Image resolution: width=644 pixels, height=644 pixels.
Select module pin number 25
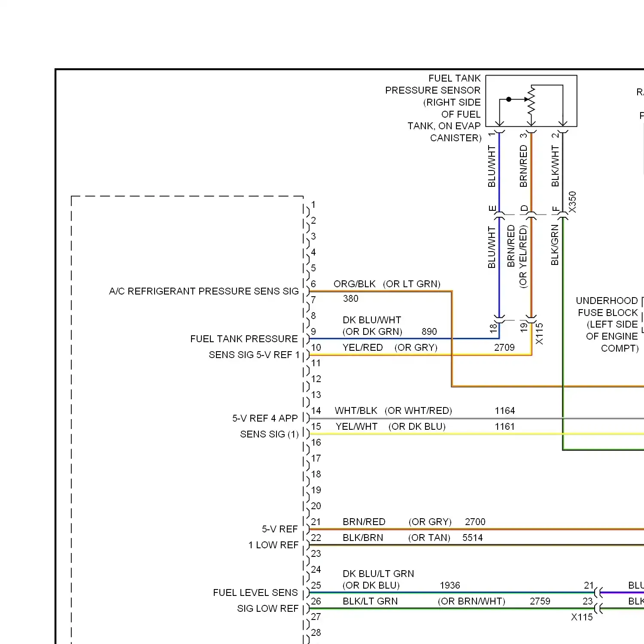pyautogui.click(x=316, y=585)
